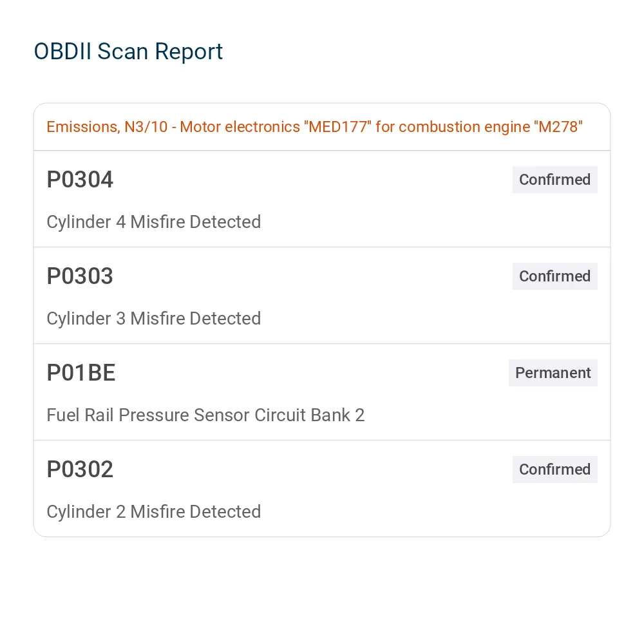This screenshot has height=644, width=644.
Task: Click the word Emissions in header
Action: (83, 127)
